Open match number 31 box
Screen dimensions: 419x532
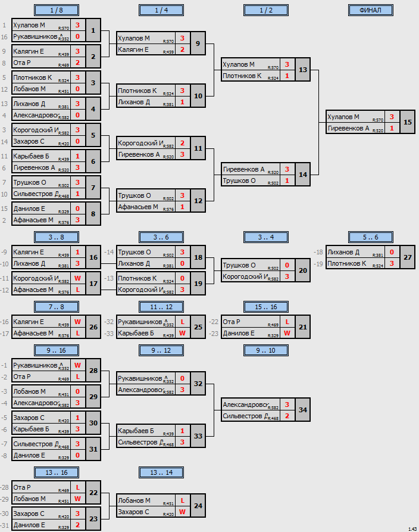point(93,449)
